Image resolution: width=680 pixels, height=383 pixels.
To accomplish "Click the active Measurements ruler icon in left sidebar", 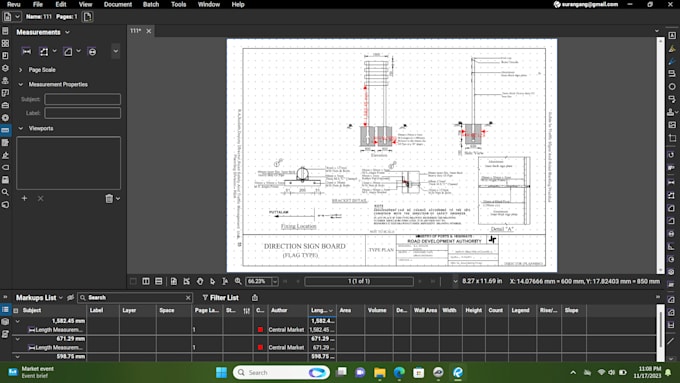I will 5,130.
